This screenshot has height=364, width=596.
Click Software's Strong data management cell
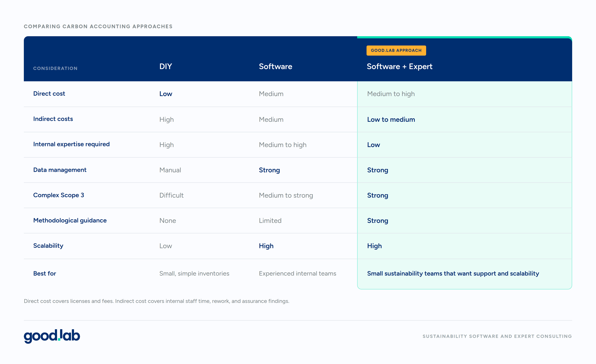click(269, 170)
